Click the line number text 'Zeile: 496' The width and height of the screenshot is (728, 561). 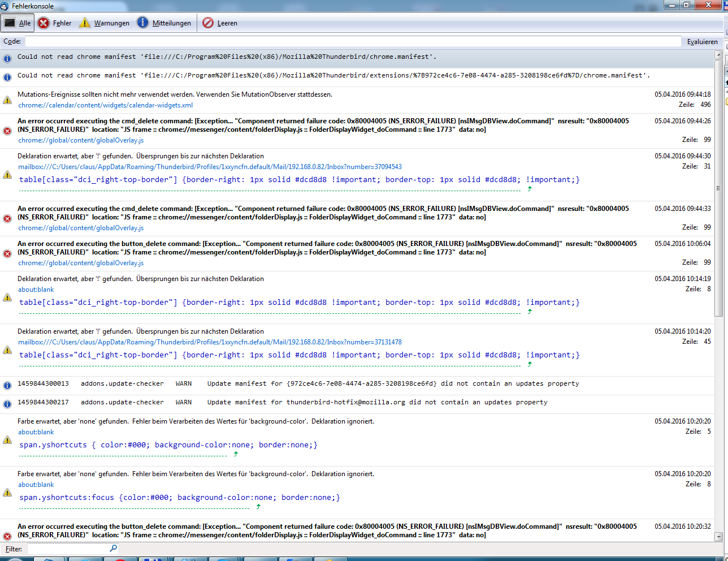[695, 105]
